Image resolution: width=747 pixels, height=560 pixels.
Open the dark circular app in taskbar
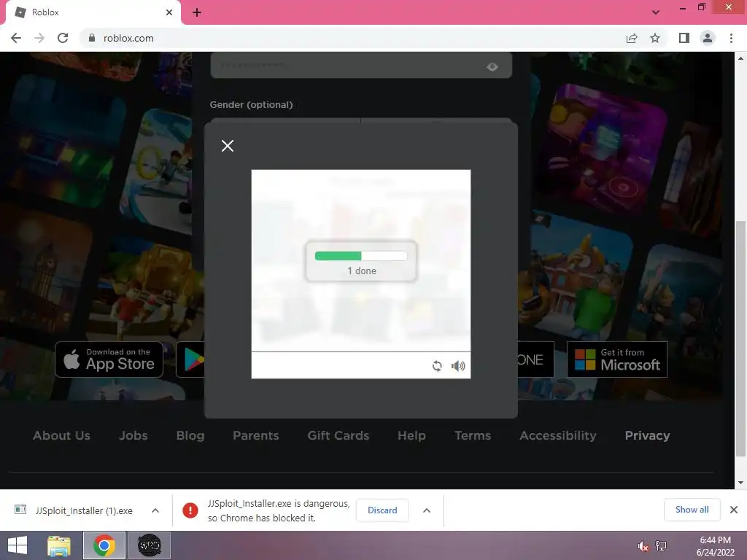pos(149,545)
